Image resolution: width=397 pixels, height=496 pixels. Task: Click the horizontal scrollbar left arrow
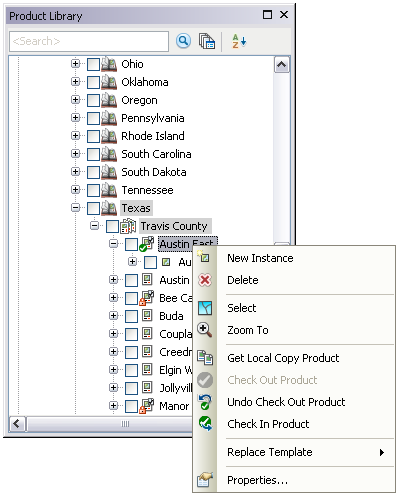[x=17, y=424]
